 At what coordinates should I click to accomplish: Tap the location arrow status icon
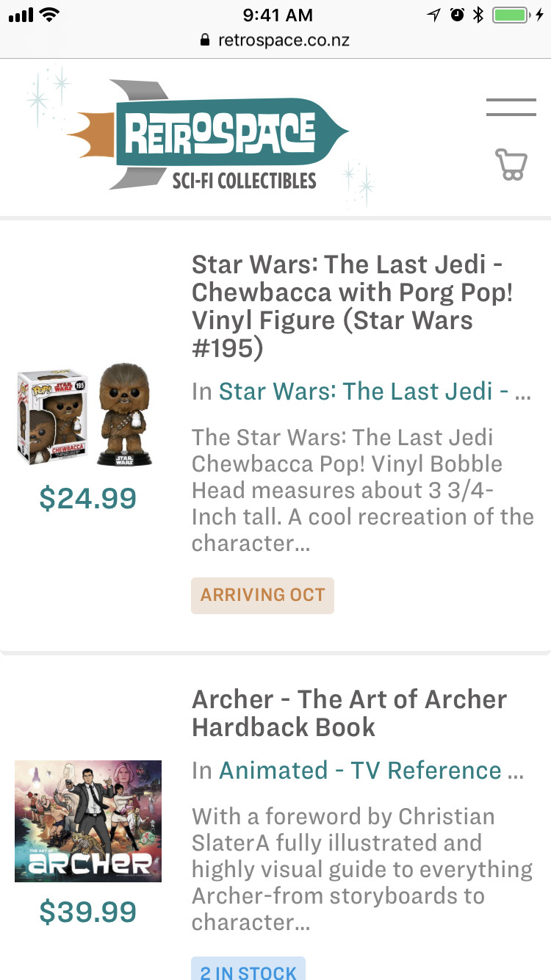point(434,15)
